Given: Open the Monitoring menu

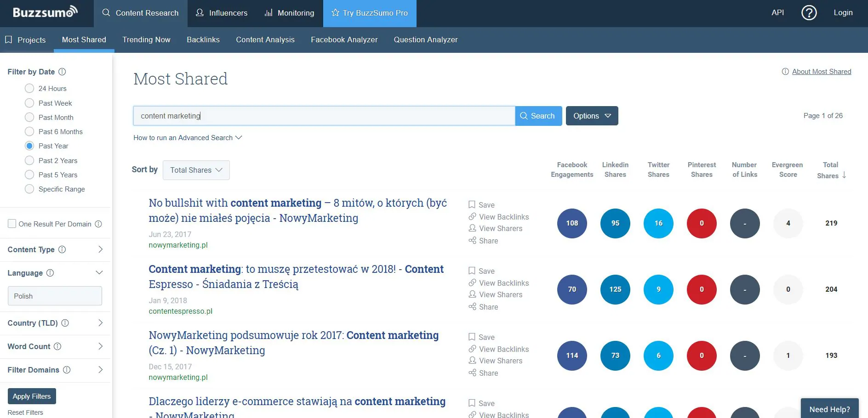Looking at the screenshot, I should tap(289, 13).
